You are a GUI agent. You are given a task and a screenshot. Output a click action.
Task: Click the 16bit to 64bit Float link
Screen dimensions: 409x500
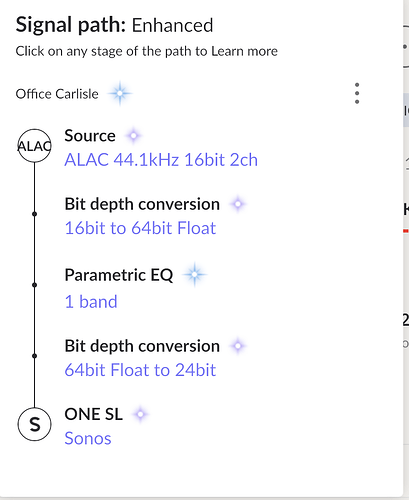pos(140,228)
